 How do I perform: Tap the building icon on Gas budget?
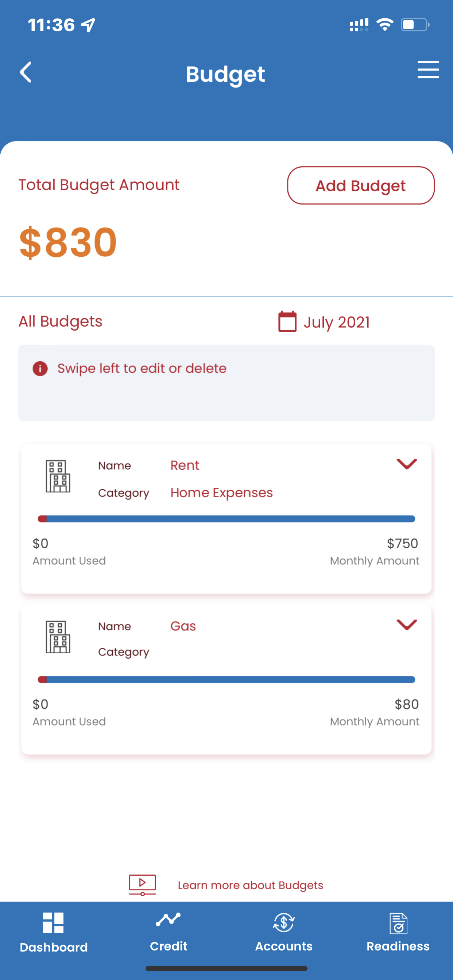[58, 637]
